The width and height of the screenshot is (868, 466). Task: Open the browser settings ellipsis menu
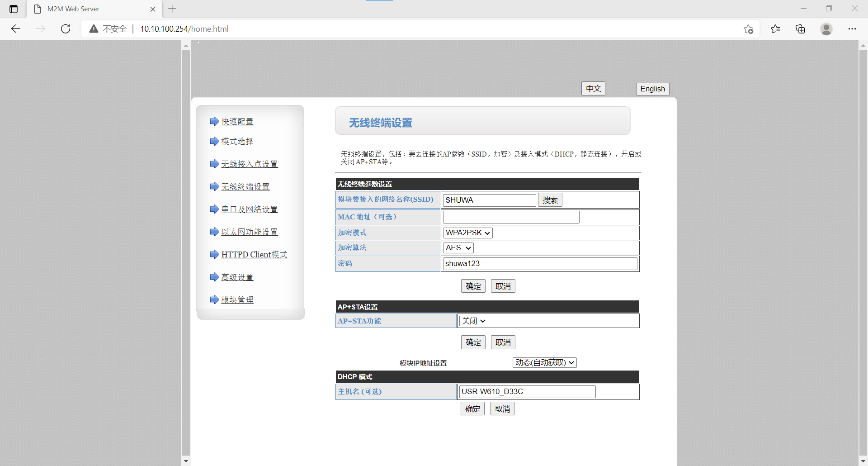coord(852,29)
